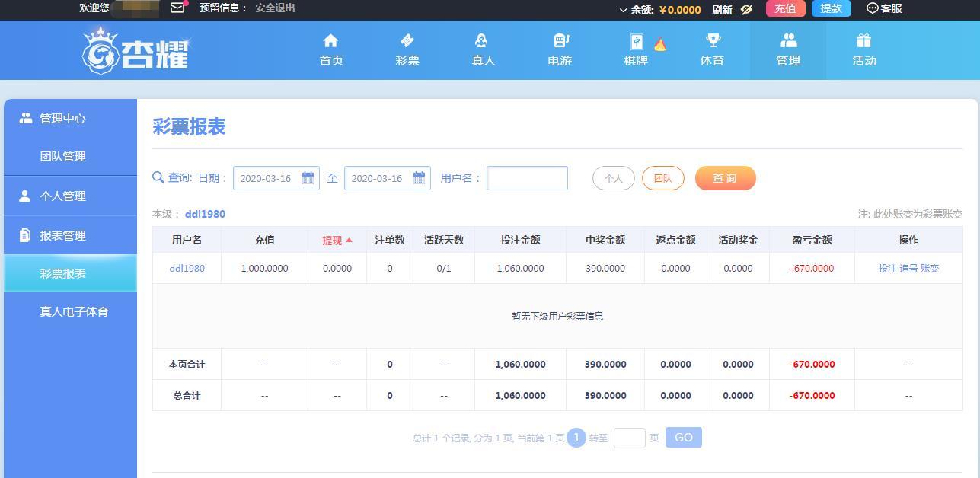980x478 pixels.
Task: Open the 彩票 lottery ticket icon
Action: tap(407, 40)
